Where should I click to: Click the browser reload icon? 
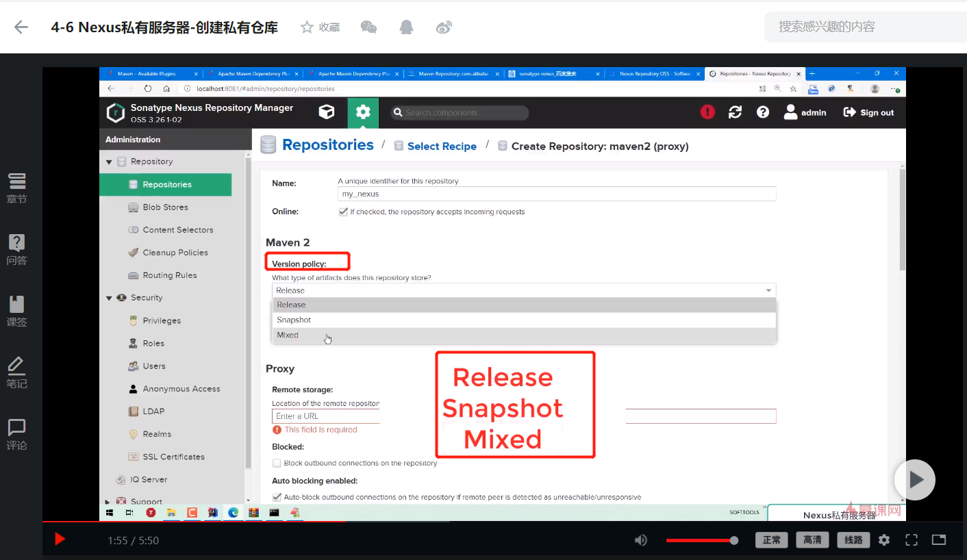pyautogui.click(x=148, y=88)
